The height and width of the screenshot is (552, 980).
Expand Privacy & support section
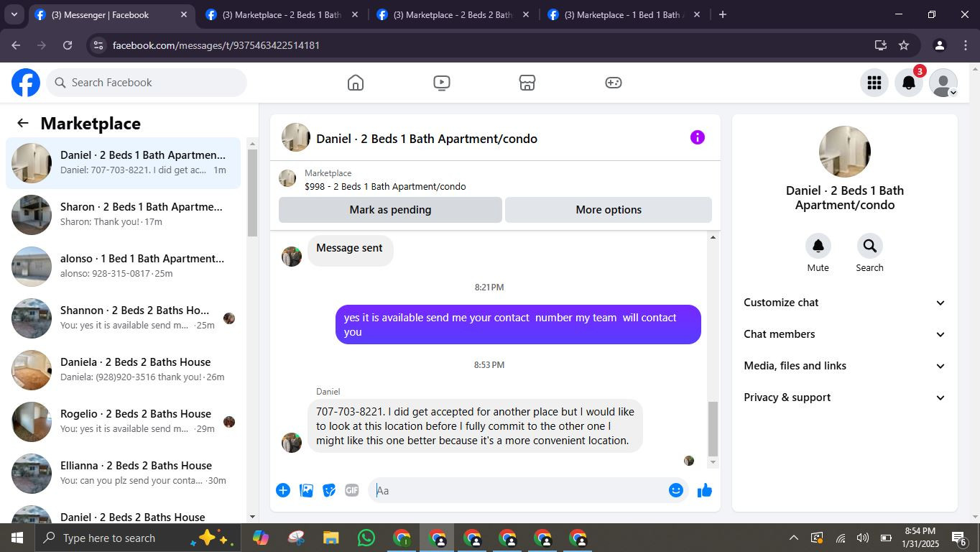845,397
